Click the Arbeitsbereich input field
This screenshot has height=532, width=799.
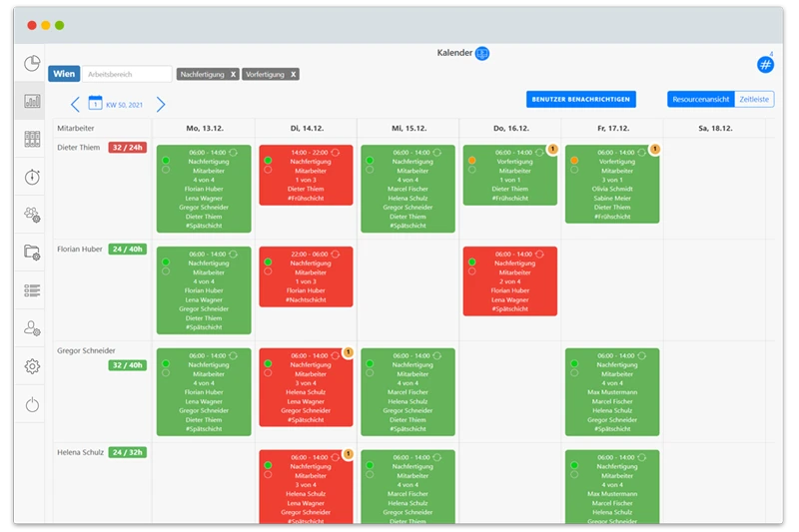(x=127, y=74)
